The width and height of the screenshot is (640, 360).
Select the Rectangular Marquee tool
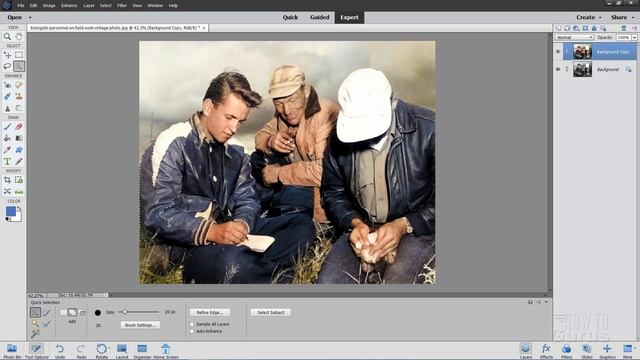click(19, 55)
